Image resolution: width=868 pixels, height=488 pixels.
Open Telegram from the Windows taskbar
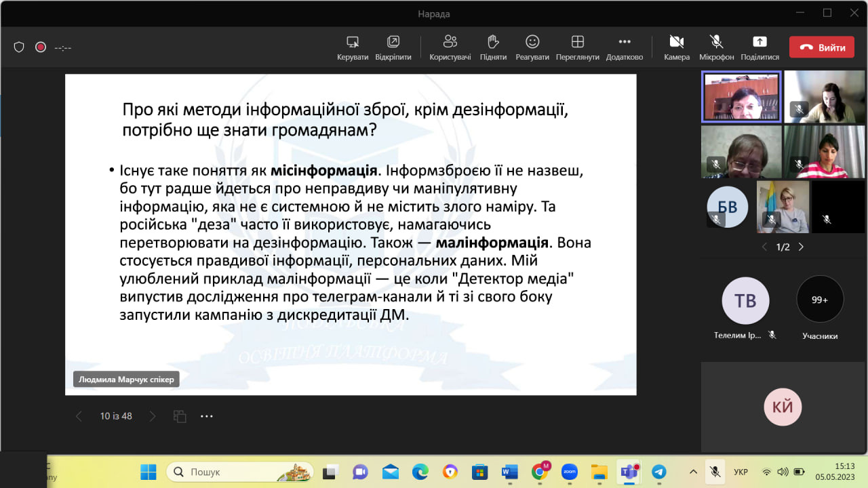tap(658, 472)
